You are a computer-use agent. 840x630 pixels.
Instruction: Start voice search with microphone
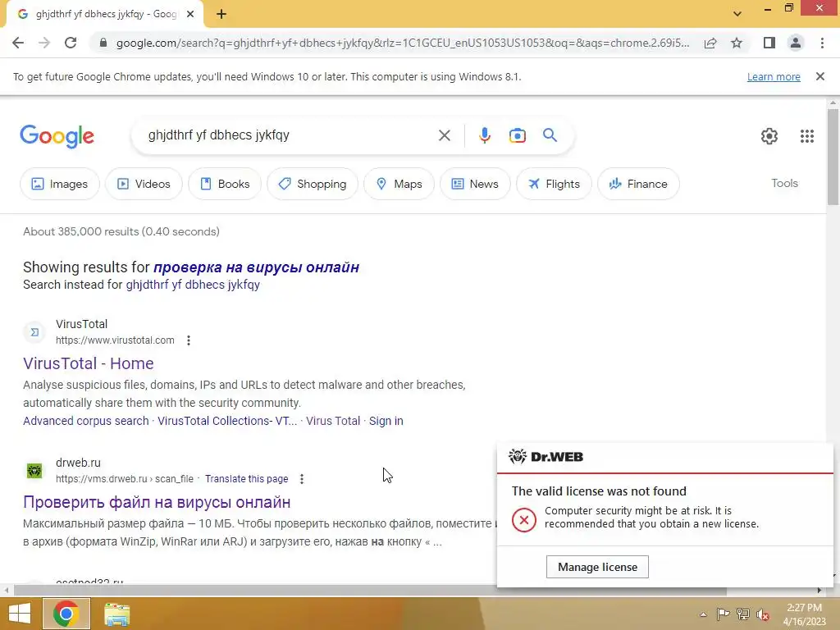484,135
